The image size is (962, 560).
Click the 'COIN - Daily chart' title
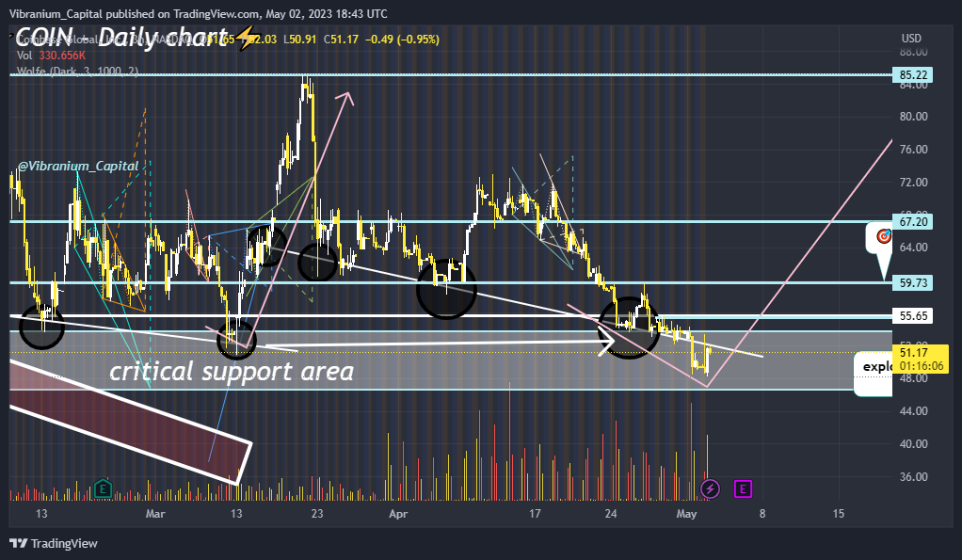pyautogui.click(x=122, y=37)
